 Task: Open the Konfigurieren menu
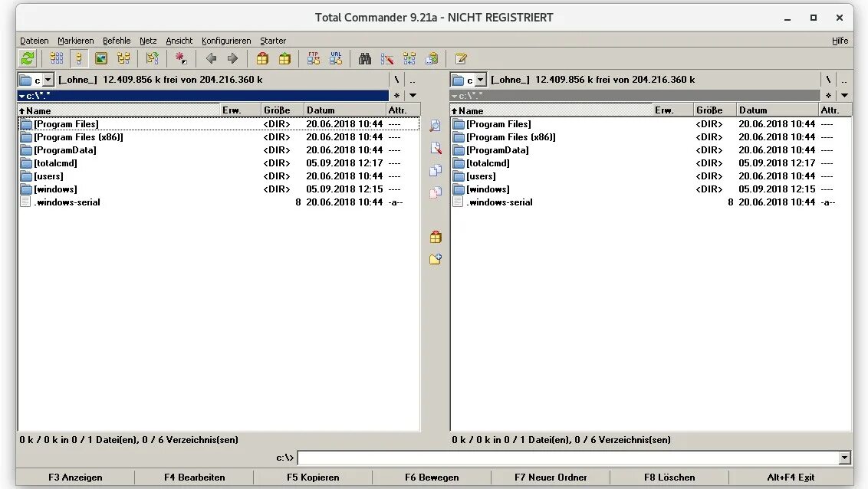pos(226,41)
